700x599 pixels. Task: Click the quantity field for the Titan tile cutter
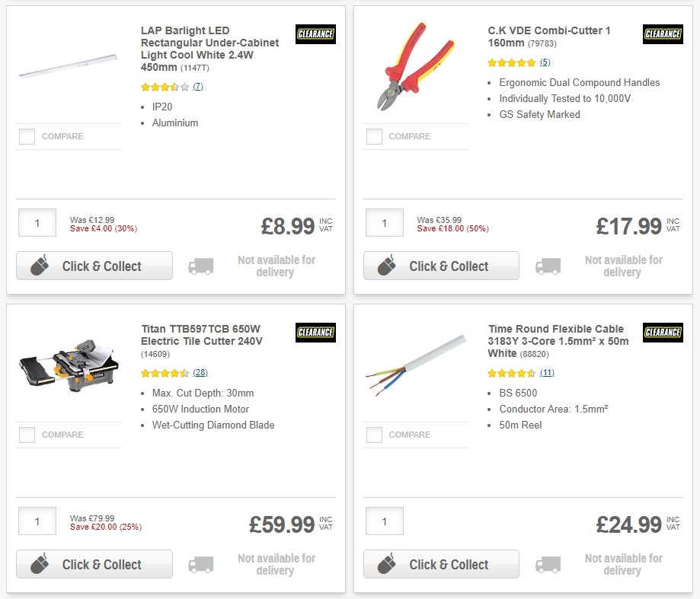[x=37, y=521]
